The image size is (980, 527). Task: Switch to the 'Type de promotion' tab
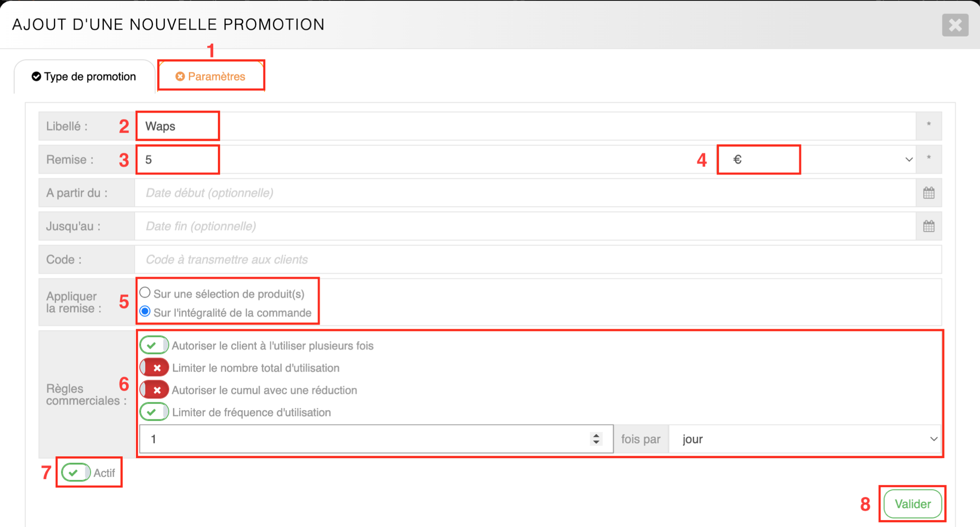coord(84,76)
